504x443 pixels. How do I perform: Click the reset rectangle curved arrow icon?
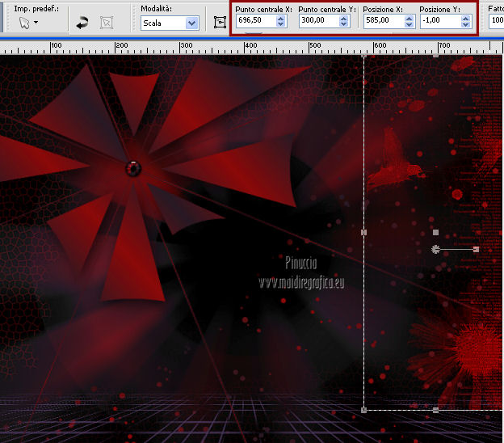tap(82, 23)
